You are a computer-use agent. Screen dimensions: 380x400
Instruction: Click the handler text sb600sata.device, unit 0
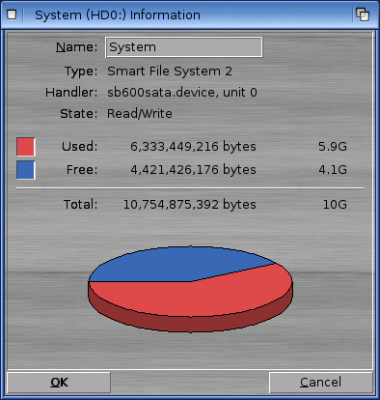click(x=182, y=92)
